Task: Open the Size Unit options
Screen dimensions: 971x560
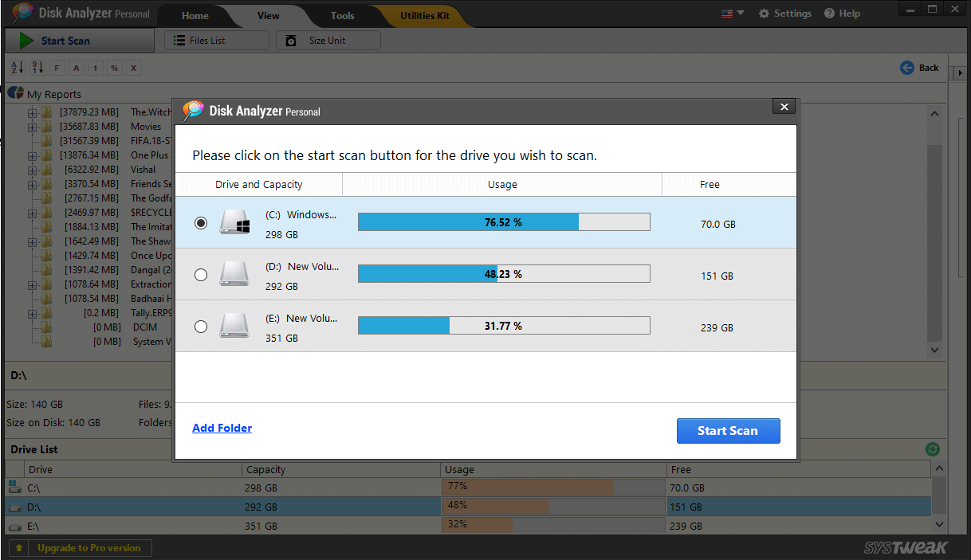Action: tap(328, 40)
